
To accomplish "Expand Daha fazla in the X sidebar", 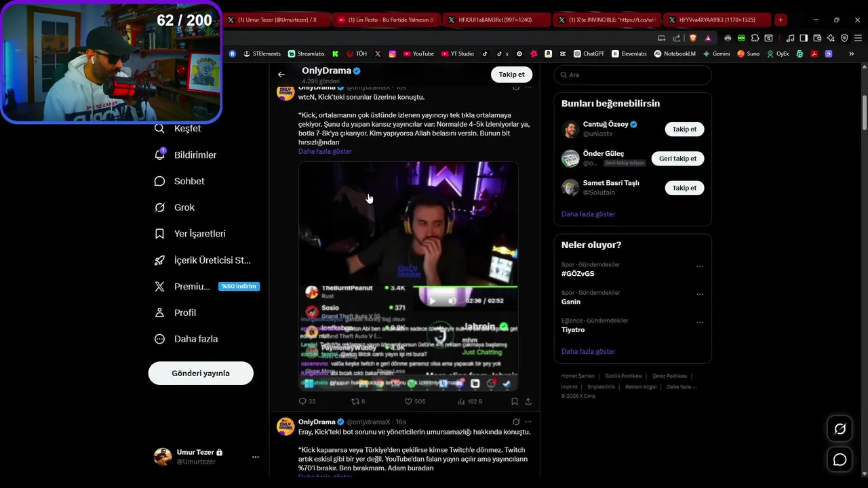I will pyautogui.click(x=186, y=339).
